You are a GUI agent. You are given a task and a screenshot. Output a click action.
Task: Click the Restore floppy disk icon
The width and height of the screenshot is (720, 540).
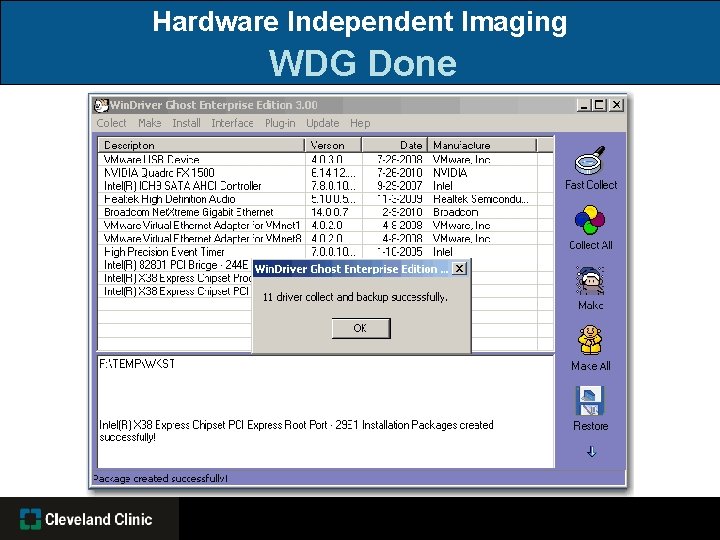point(590,401)
